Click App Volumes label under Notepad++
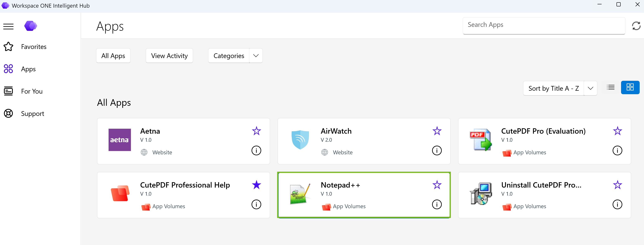 click(349, 206)
